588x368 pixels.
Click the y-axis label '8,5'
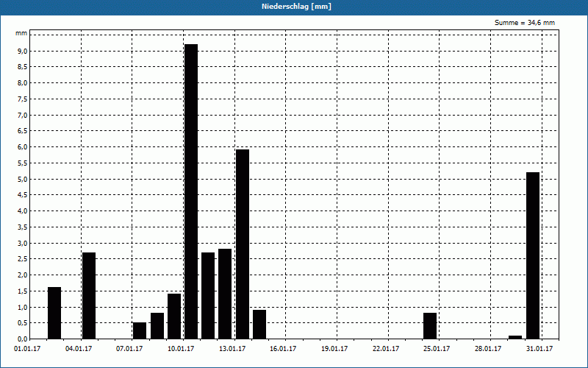point(23,67)
